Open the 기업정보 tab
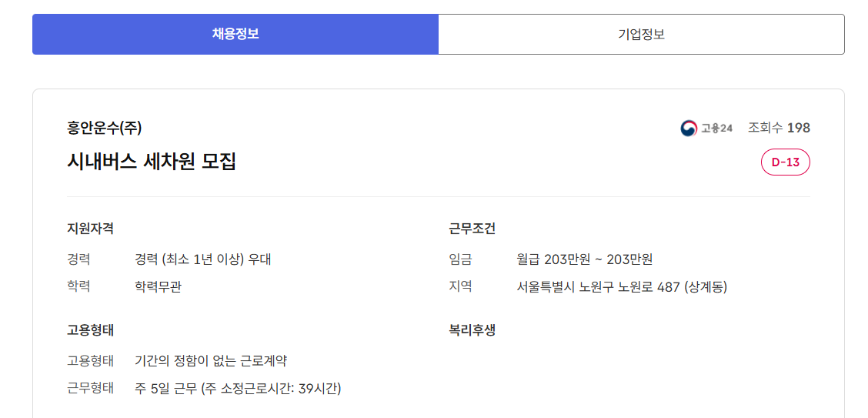868x418 pixels. coord(641,34)
